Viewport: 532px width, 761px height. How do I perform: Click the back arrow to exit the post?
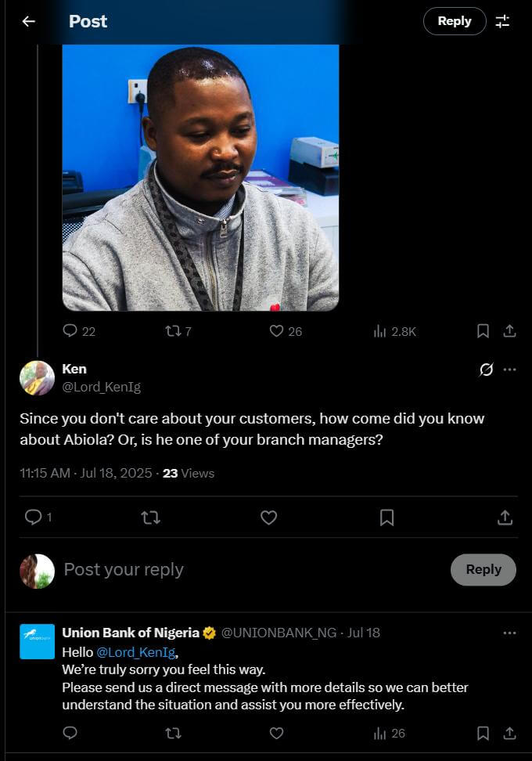point(27,21)
